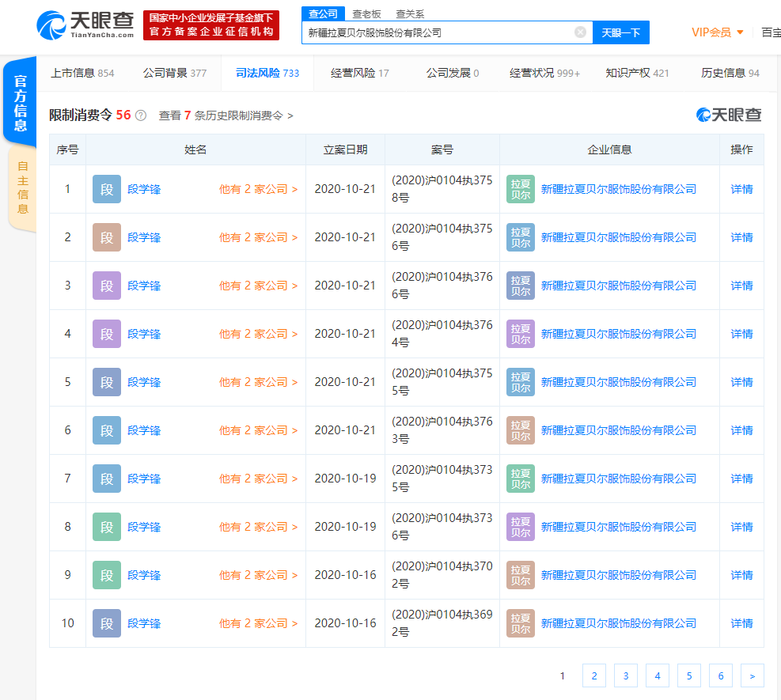
Task: Open 详情 for row 10
Action: 741,624
